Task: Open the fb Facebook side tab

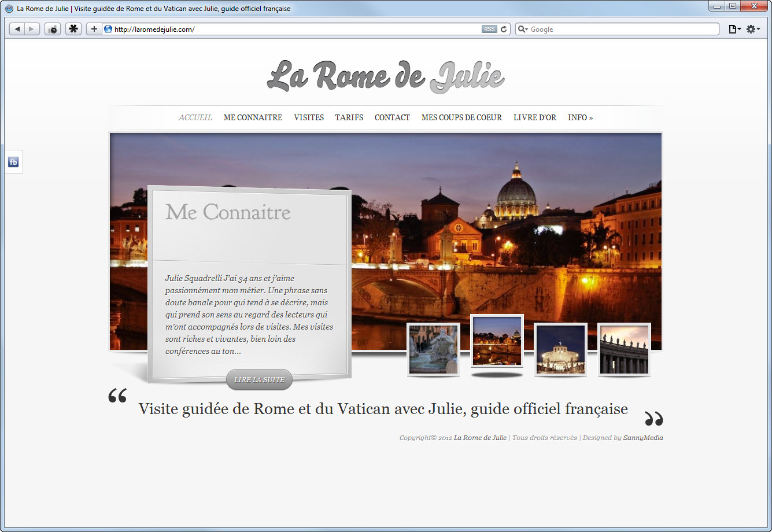Action: pos(13,162)
